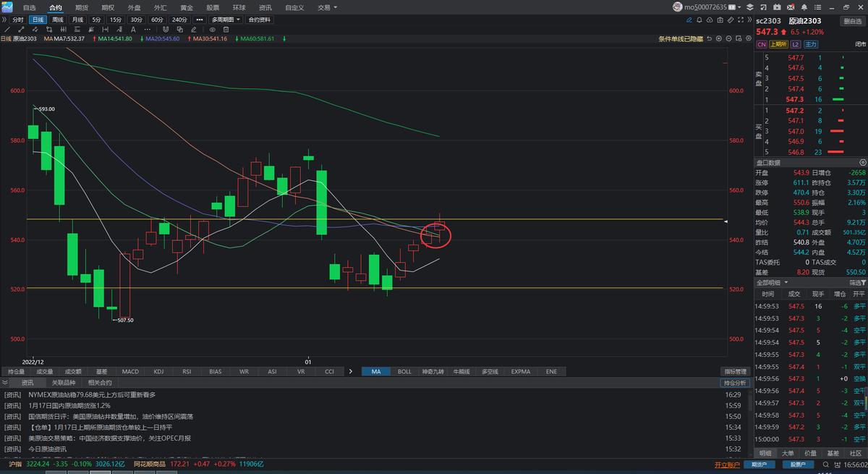Select the BOLL indicator tab
868x474 pixels.
coord(404,371)
